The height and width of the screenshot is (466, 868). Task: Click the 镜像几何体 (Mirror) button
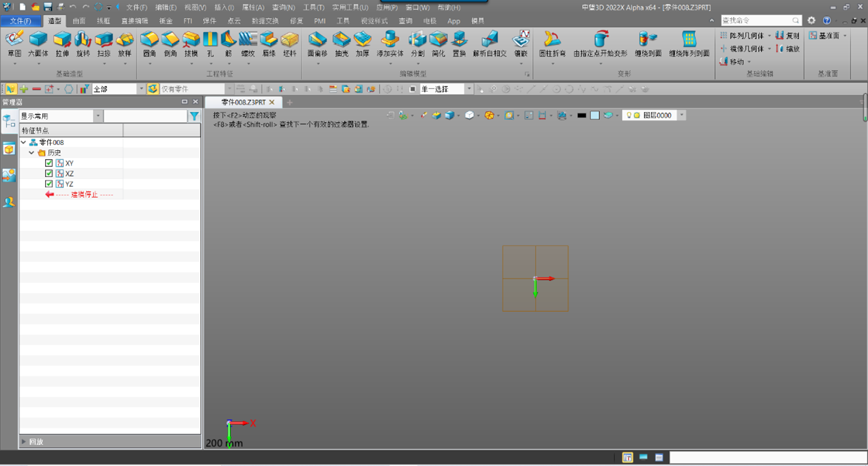pos(741,49)
